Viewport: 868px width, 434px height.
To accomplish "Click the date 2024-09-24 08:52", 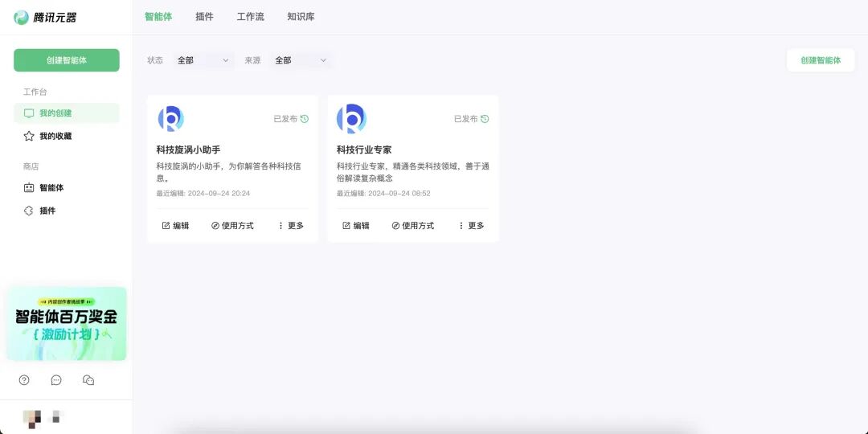I will (x=399, y=193).
